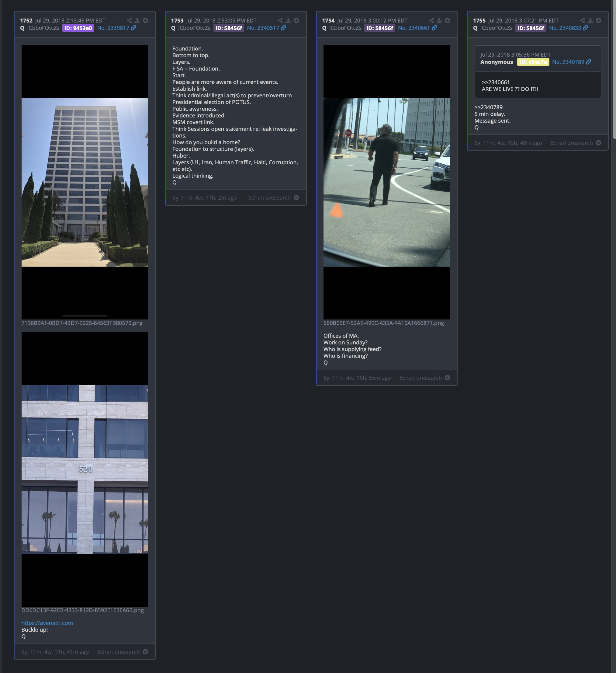Click ID: 58456f badge on post 1753
The height and width of the screenshot is (673, 616).
point(229,28)
